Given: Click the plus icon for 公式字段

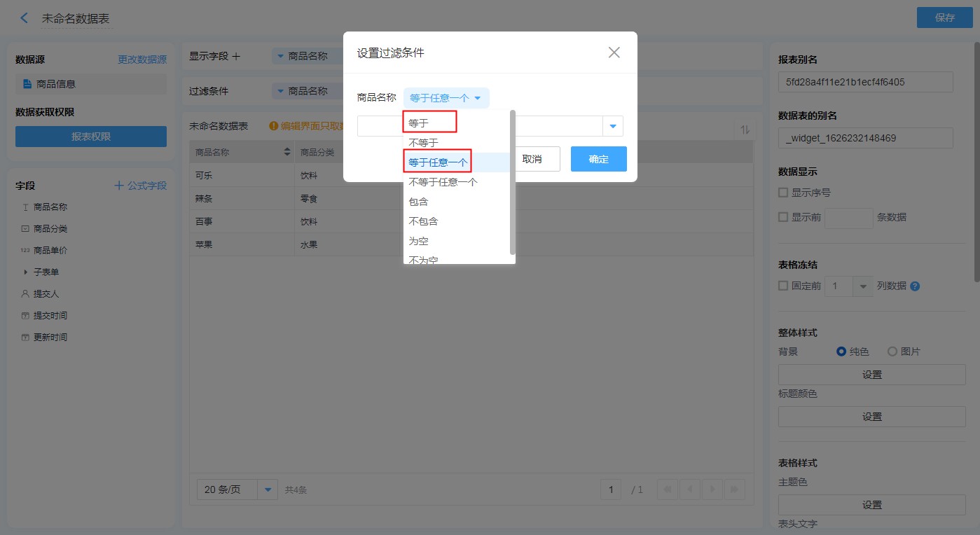Looking at the screenshot, I should click(119, 186).
